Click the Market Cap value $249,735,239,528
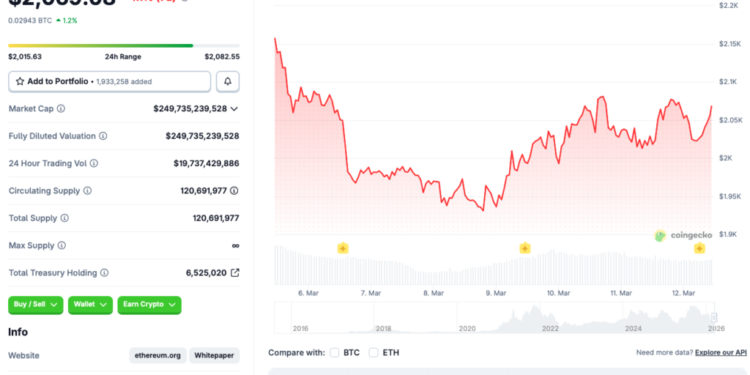 coord(190,109)
